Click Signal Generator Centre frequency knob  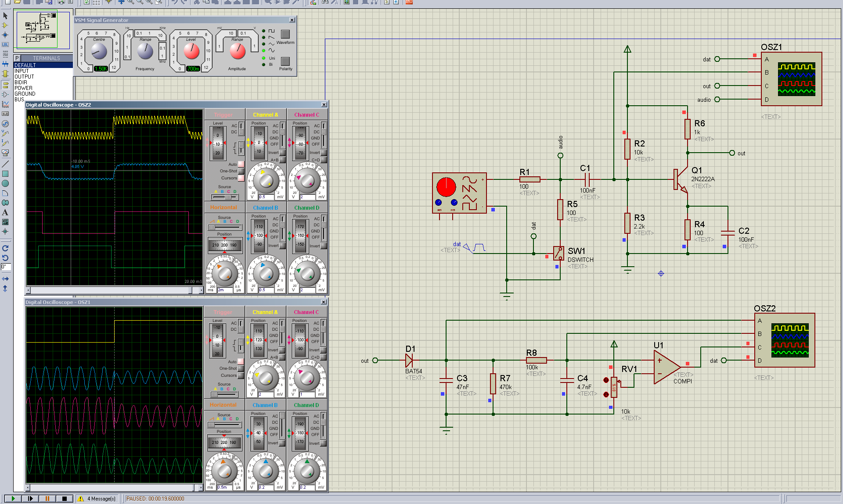[x=99, y=51]
